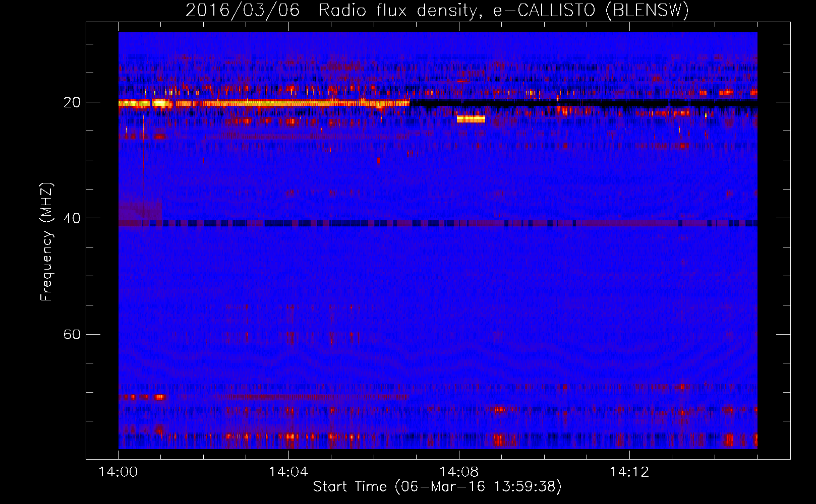Click the 'Start Time (06-Mar-16 13:59:38)' caption

[437, 487]
